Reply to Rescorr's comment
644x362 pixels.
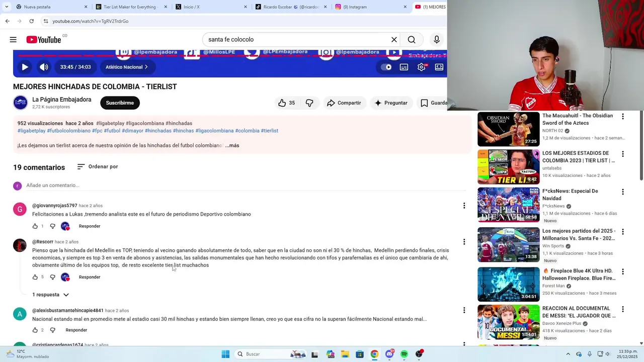[x=90, y=277]
